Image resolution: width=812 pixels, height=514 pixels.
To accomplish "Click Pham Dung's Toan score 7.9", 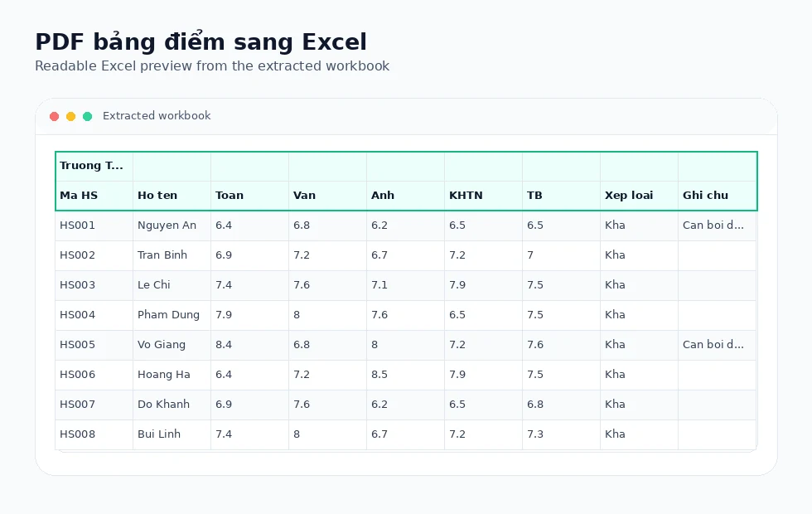I will point(249,315).
